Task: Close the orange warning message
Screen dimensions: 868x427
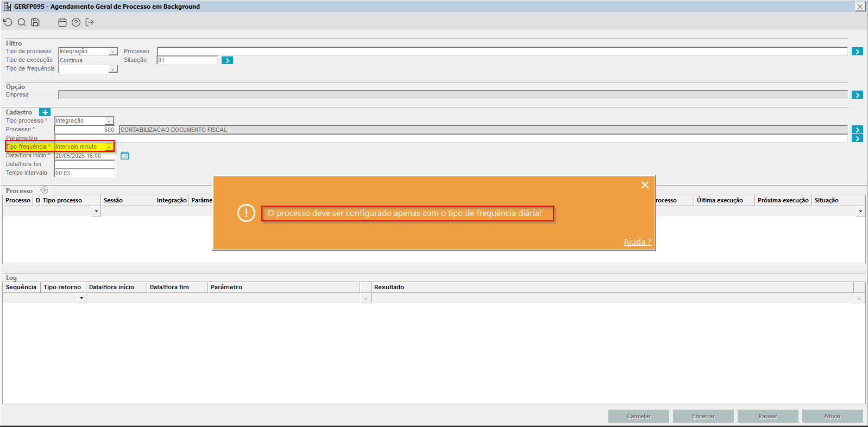Action: 645,185
